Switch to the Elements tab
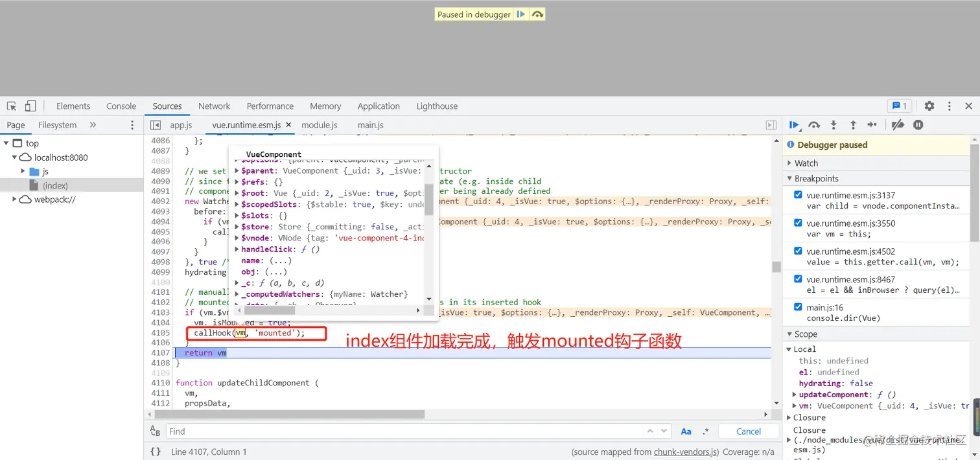Screen dimensions: 980x460 [73, 106]
